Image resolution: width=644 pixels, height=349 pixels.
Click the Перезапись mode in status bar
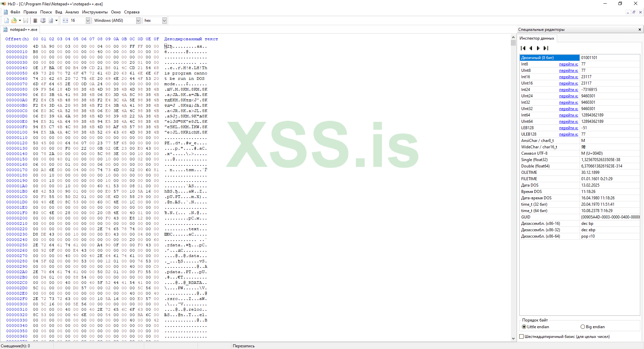click(x=244, y=346)
